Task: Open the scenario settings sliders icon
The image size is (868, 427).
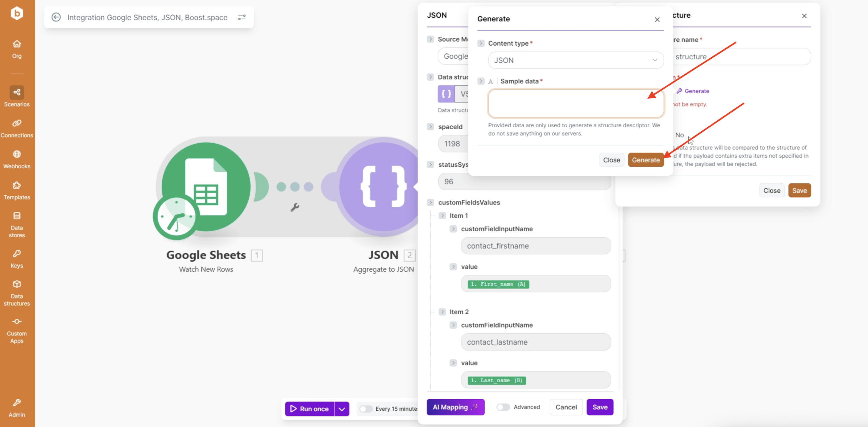Action: tap(242, 17)
